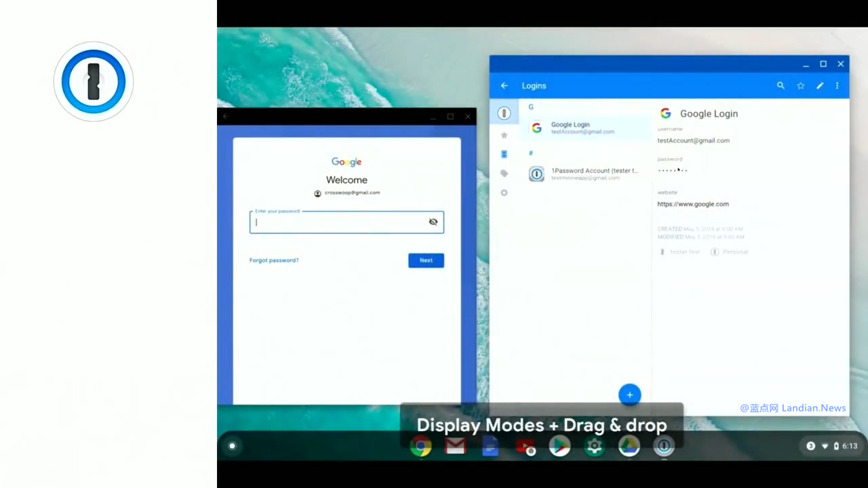Click the battery icon in status tray
Screen dimensions: 868x488
point(836,446)
